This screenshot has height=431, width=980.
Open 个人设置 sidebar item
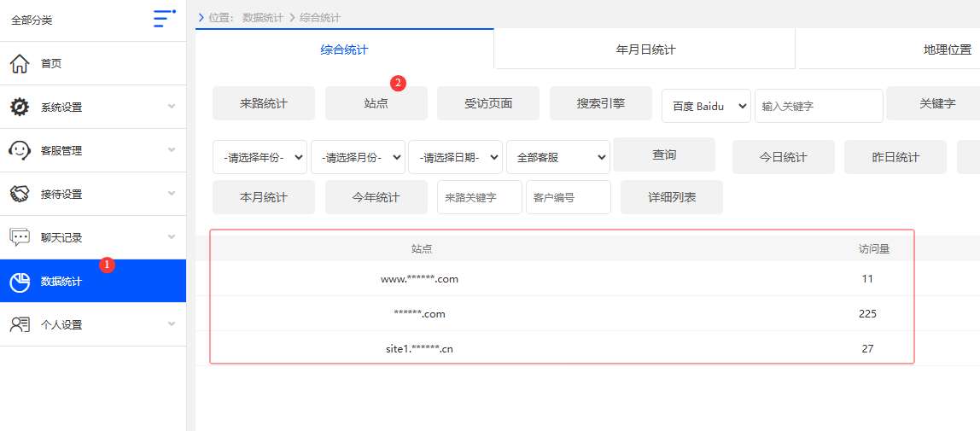tap(92, 324)
